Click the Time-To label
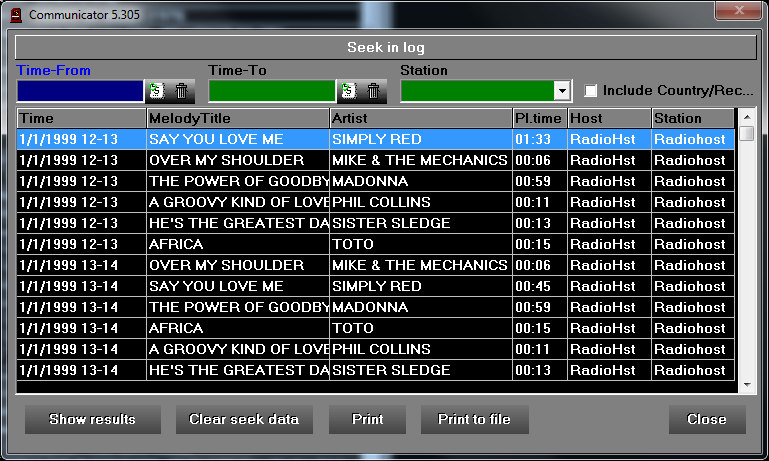 (237, 70)
